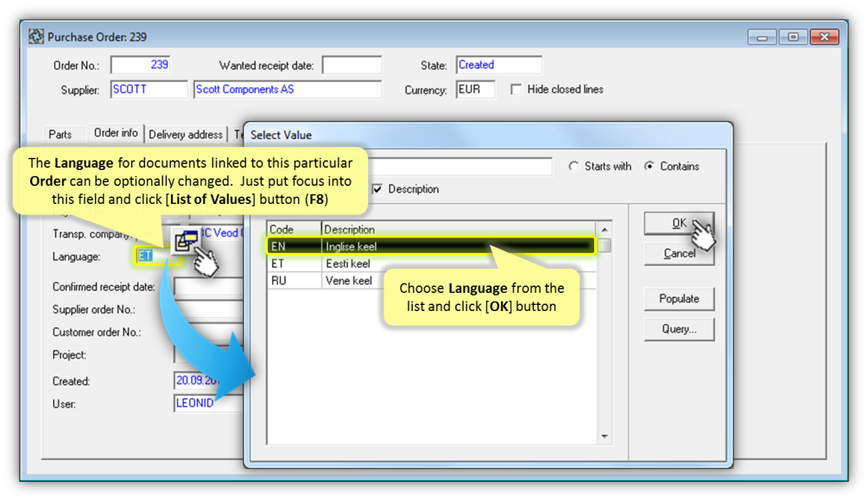This screenshot has height=501, width=868.
Task: Click the State field showing Created
Action: [498, 65]
